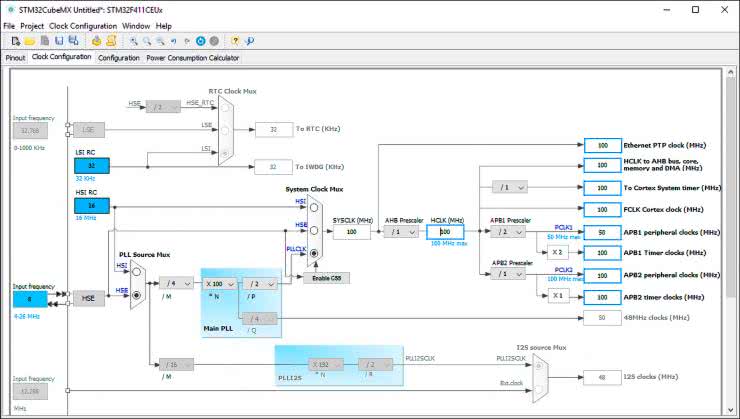The width and height of the screenshot is (740, 419).
Task: Switch to the Power Consumption Calculator tab
Action: pyautogui.click(x=193, y=58)
